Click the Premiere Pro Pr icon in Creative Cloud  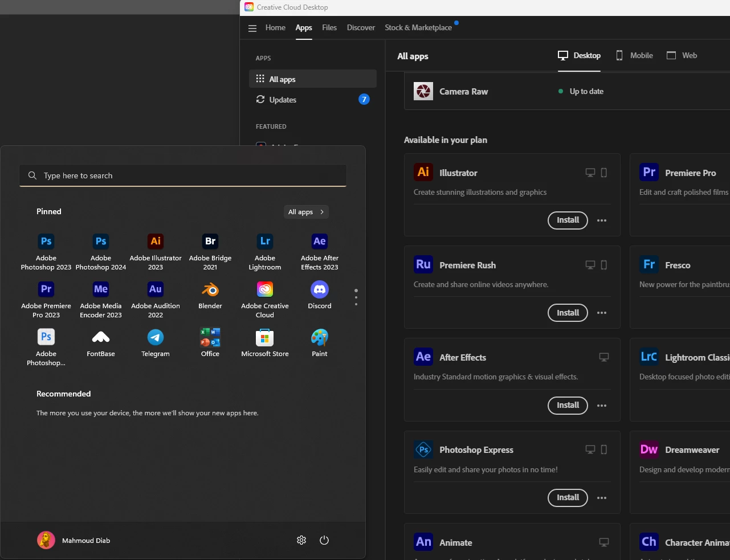pos(649,172)
